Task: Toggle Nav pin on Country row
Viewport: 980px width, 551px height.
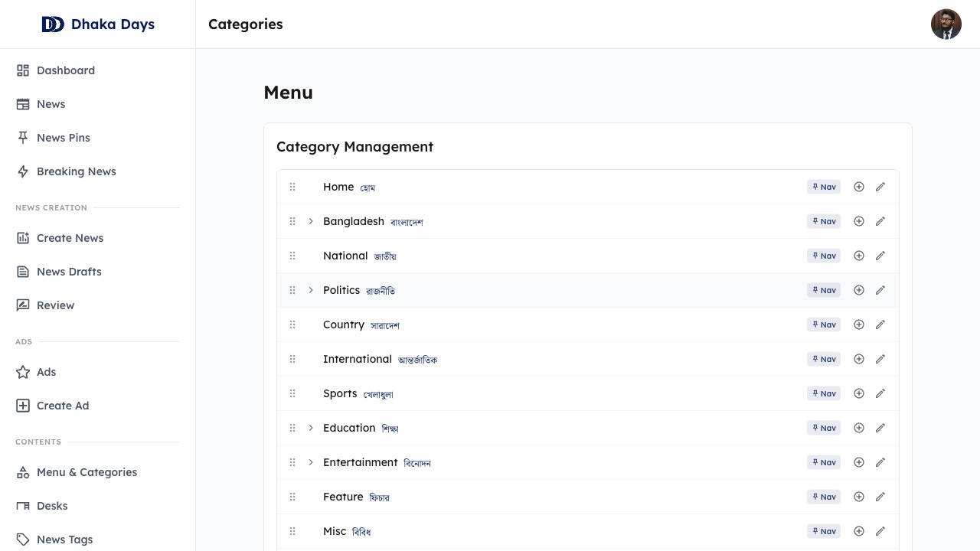Action: (824, 324)
